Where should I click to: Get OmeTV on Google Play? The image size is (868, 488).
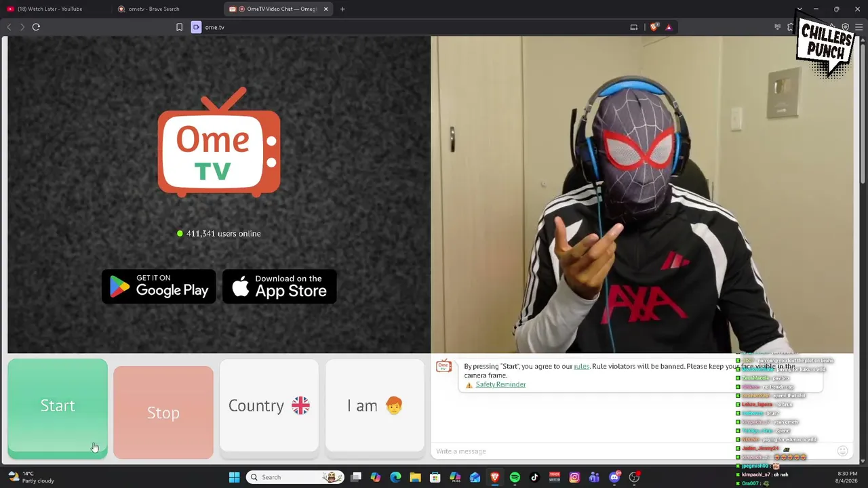click(159, 287)
